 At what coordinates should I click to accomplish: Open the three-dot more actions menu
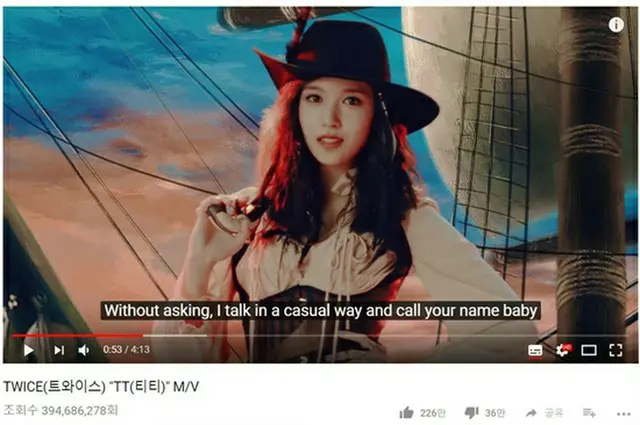click(624, 414)
